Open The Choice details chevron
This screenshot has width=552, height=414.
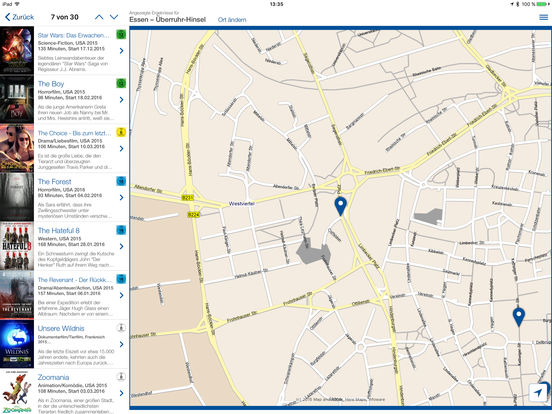121,149
